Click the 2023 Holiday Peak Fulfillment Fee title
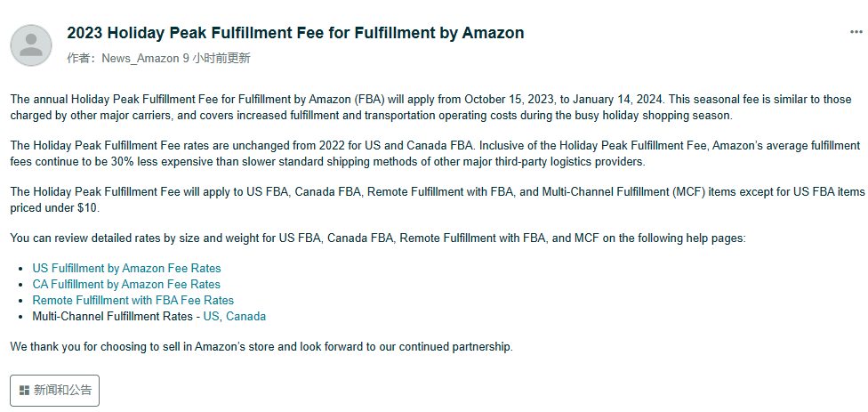Screen dimensions: 868x412 point(295,33)
